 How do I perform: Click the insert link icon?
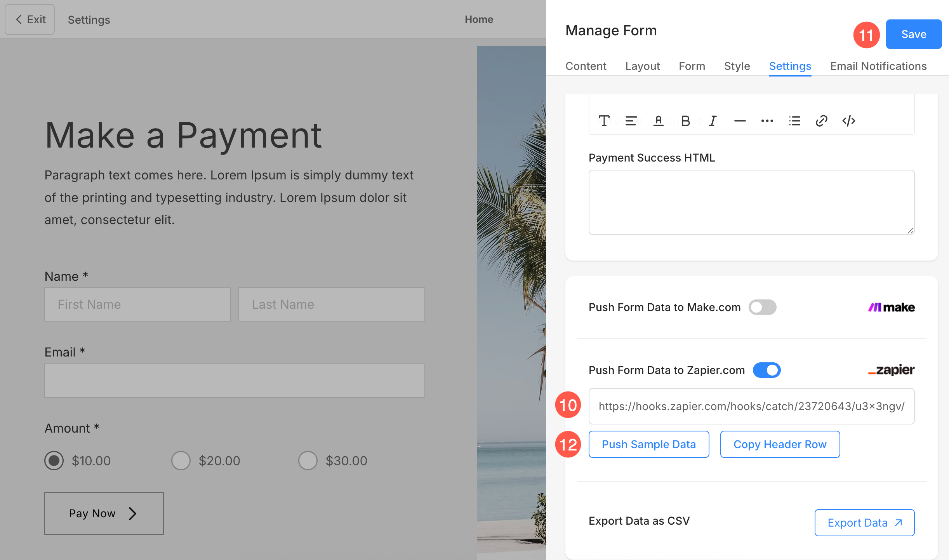tap(822, 121)
